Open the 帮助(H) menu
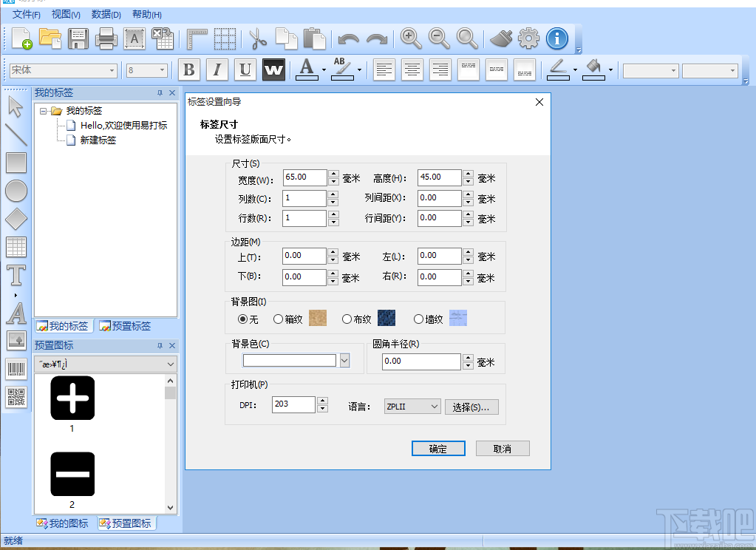Screen dimensions: 756x550 coord(147,15)
